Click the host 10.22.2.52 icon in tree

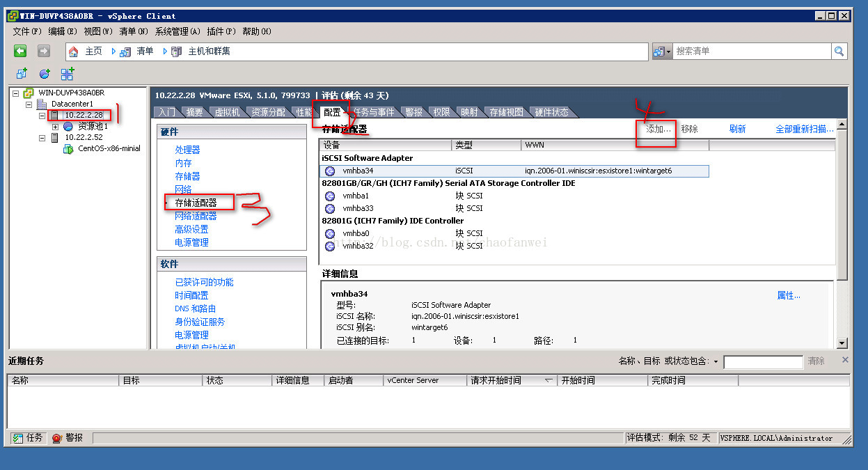click(55, 138)
